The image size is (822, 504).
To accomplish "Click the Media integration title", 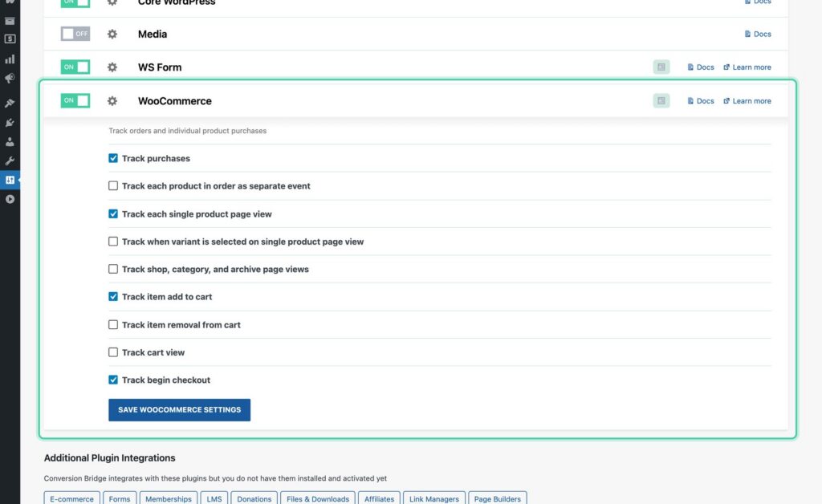I will [153, 34].
